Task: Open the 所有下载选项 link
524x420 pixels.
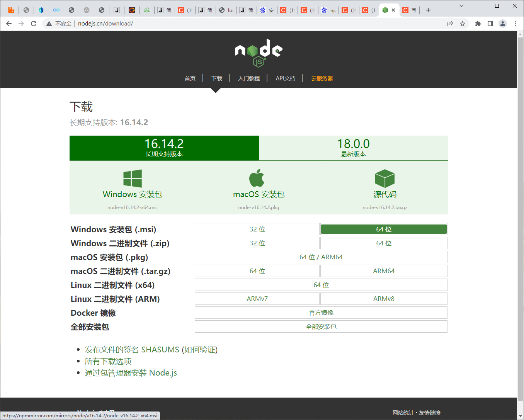Action: 108,361
